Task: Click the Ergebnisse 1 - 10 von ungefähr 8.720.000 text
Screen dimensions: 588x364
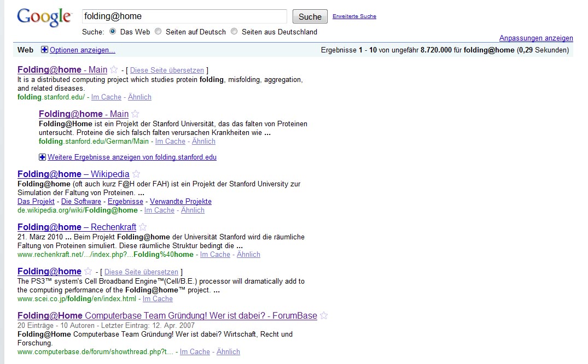Action: 386,50
